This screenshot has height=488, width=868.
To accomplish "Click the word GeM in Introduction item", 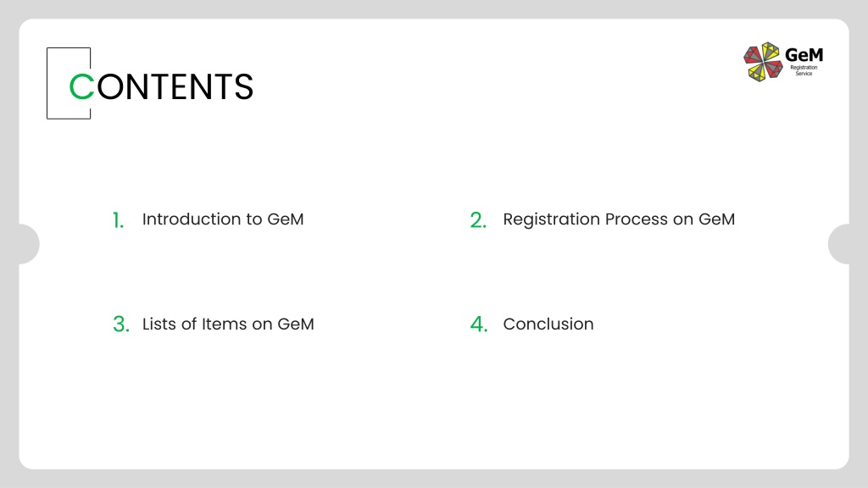I will 286,219.
